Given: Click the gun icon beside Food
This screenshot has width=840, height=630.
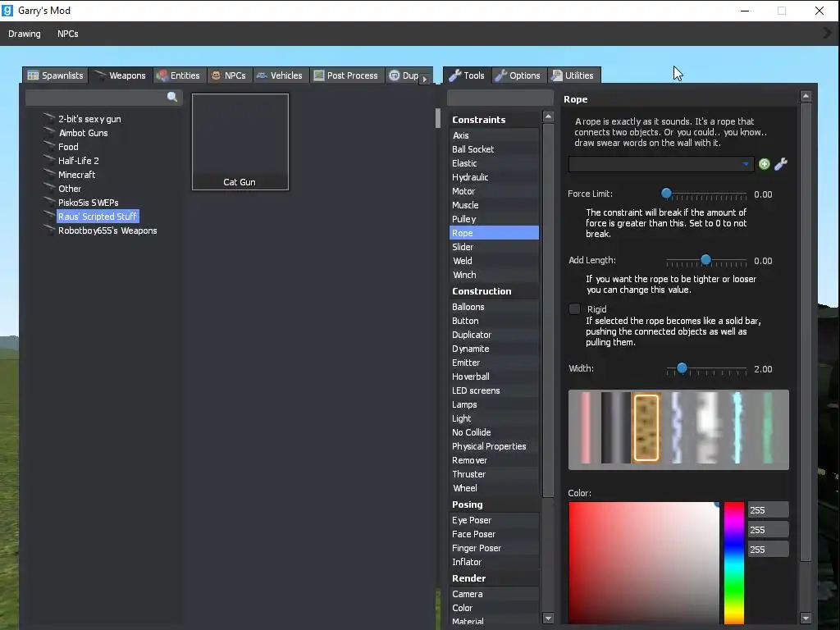Looking at the screenshot, I should (49, 146).
